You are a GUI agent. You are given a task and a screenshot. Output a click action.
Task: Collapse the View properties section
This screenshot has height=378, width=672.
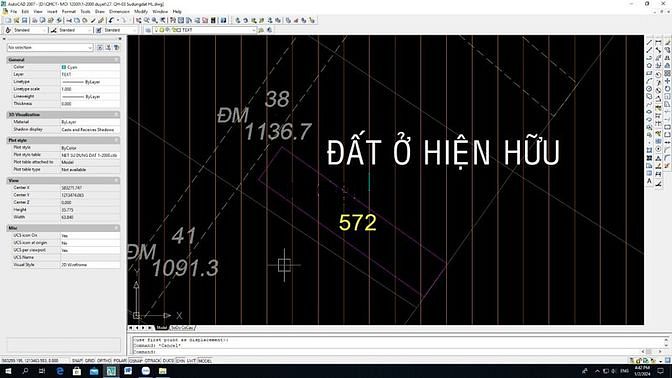(116, 180)
